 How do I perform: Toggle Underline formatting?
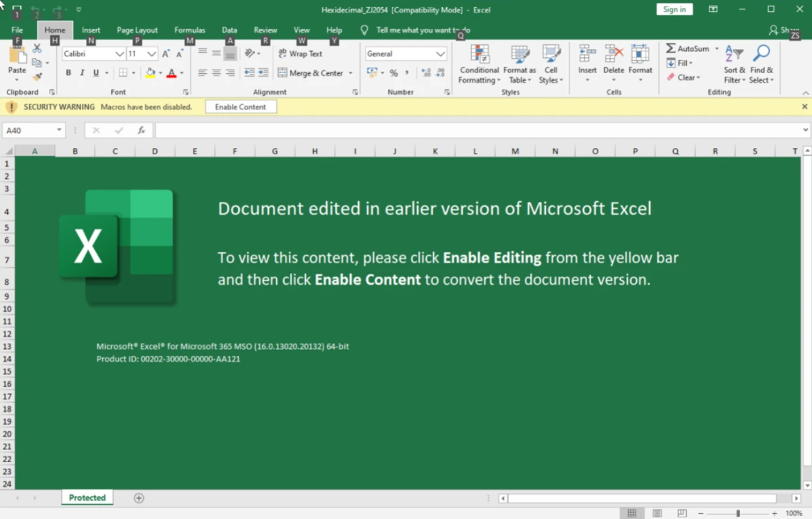(96, 73)
